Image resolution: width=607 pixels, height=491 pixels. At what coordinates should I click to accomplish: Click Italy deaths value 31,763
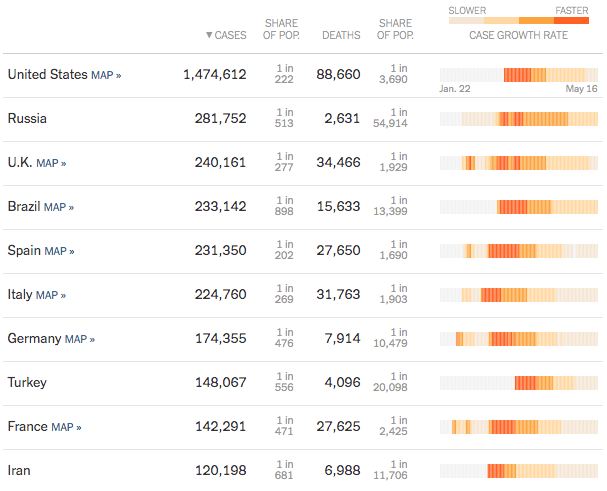click(x=338, y=295)
